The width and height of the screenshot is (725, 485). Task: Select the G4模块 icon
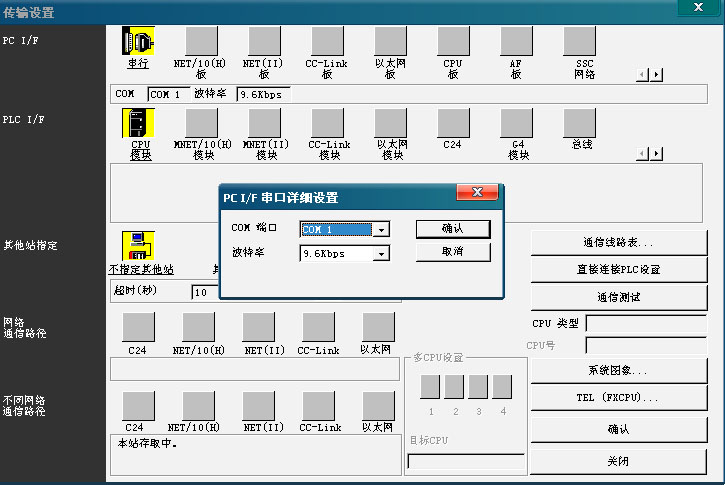point(517,124)
